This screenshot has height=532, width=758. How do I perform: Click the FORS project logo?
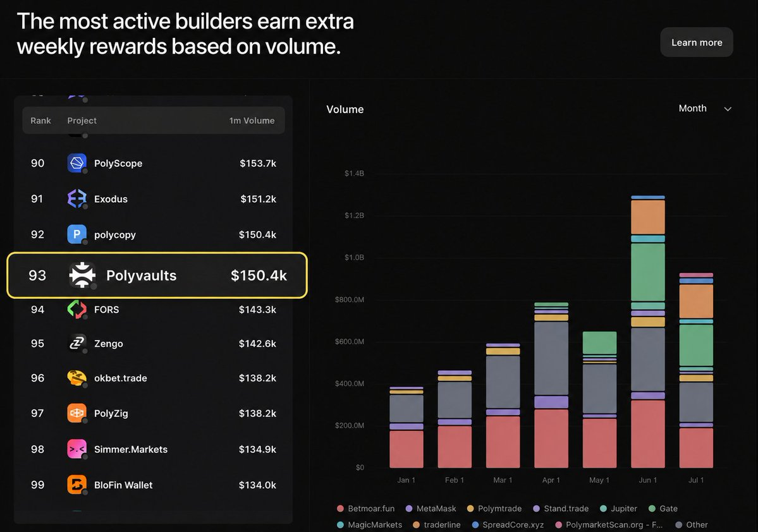click(77, 309)
